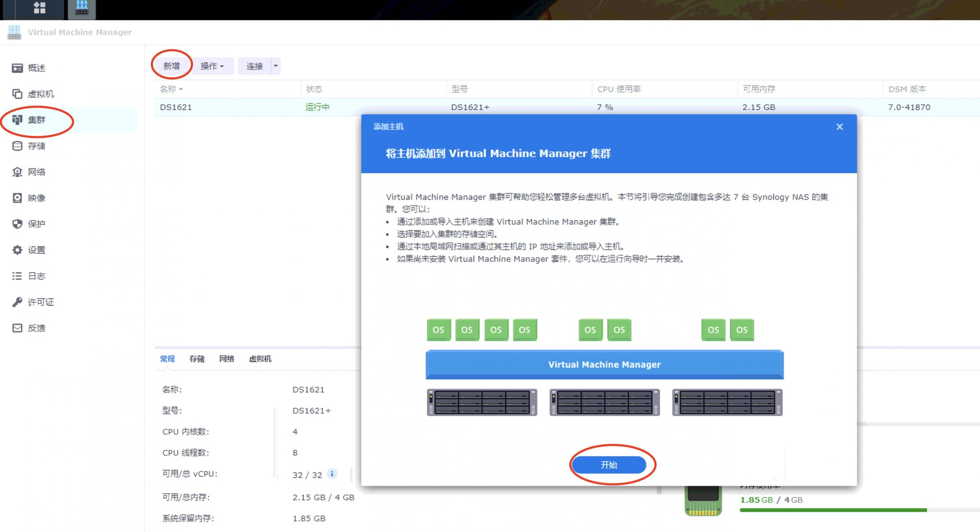Click the vCPU info icon beside 32 / 32
Image resolution: width=980 pixels, height=532 pixels.
332,474
